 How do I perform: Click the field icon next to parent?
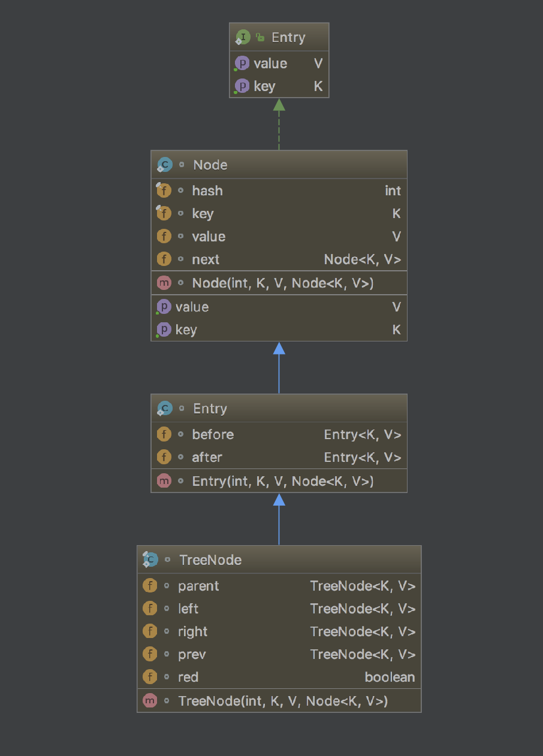coord(149,586)
